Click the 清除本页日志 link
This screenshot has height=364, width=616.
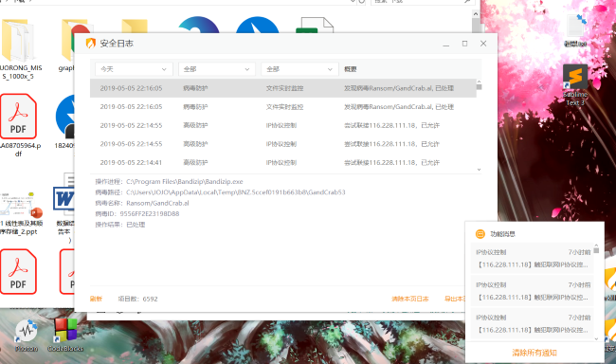tap(409, 299)
